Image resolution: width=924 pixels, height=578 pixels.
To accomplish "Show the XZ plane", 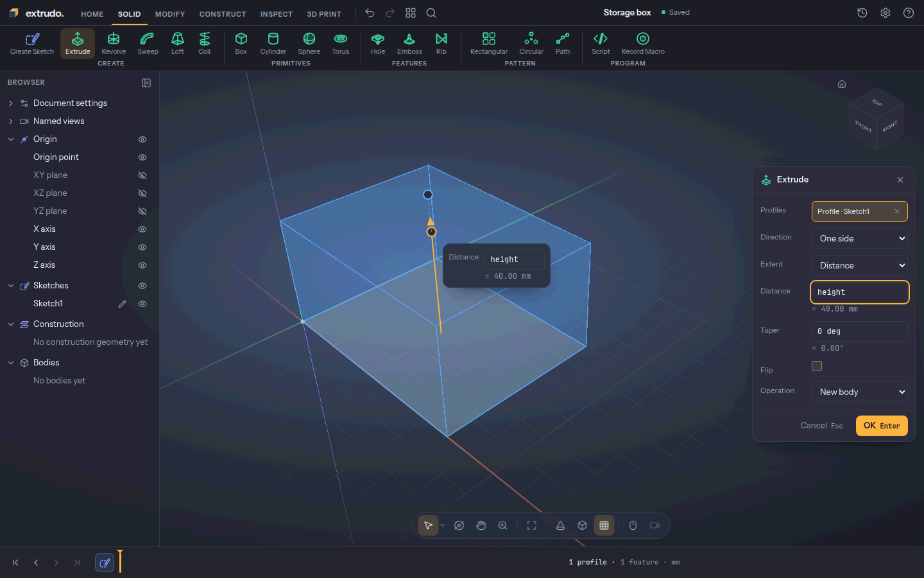I will [x=142, y=193].
